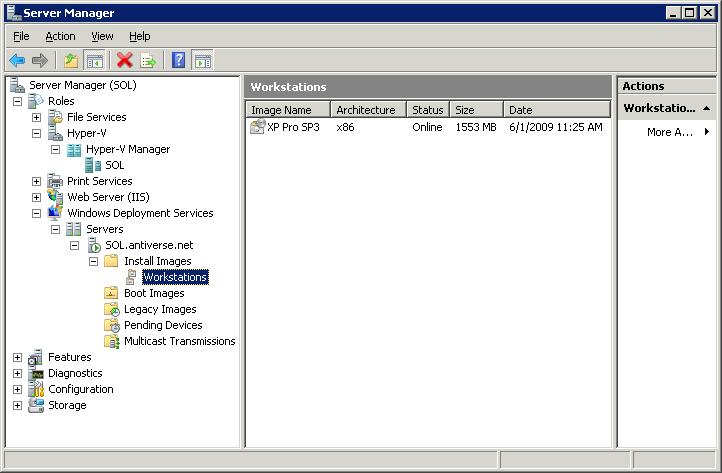Select the Workstations image group label
The image size is (722, 473).
point(175,277)
